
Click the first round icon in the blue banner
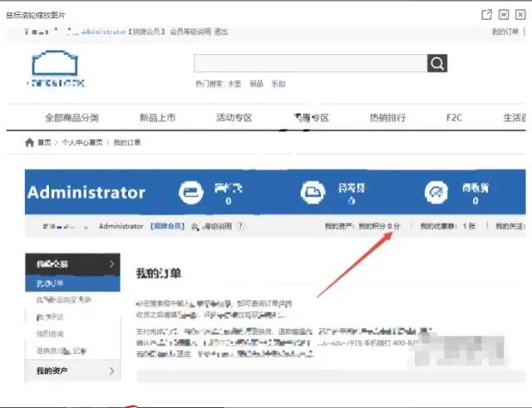click(x=191, y=192)
